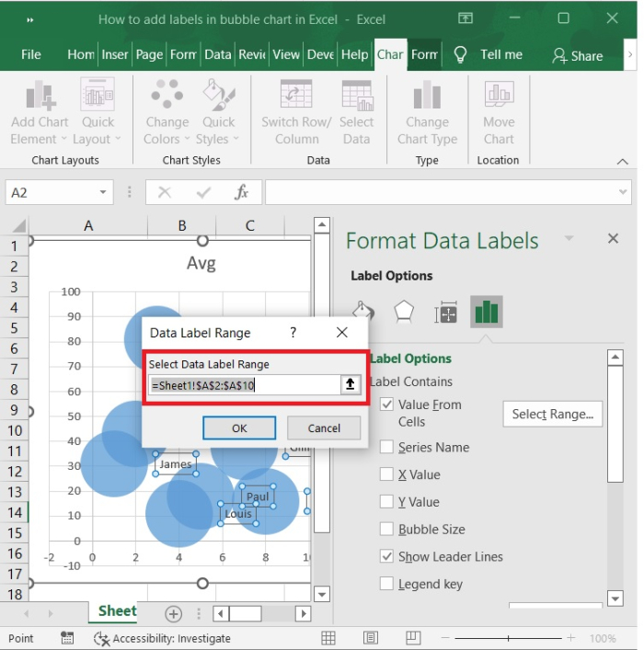The height and width of the screenshot is (650, 644).
Task: Click Cancel in Data Label Range dialog
Action: (x=324, y=428)
